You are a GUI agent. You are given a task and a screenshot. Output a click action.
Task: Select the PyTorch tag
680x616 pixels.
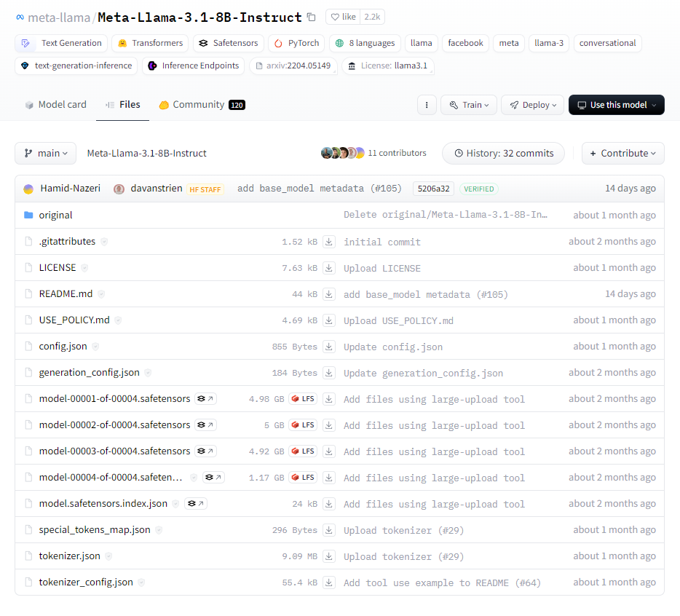296,43
